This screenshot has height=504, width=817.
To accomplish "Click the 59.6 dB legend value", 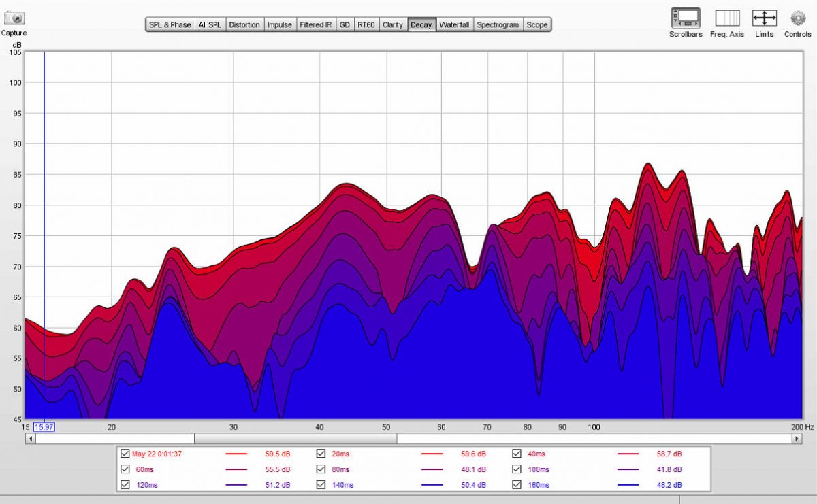I will pos(473,454).
